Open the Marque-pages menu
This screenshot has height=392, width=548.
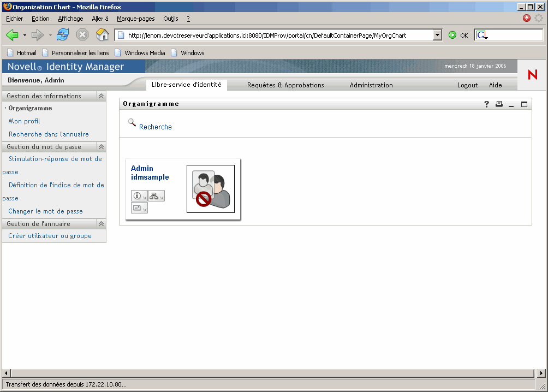(x=135, y=19)
